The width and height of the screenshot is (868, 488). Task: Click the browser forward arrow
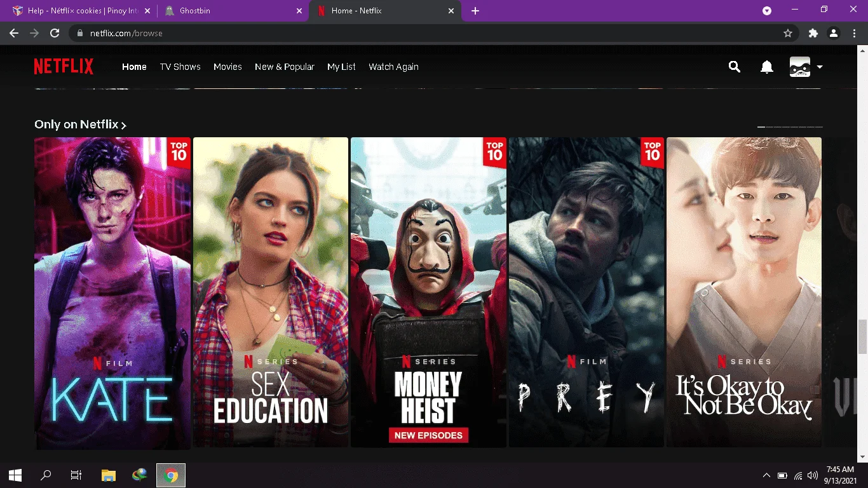[34, 33]
